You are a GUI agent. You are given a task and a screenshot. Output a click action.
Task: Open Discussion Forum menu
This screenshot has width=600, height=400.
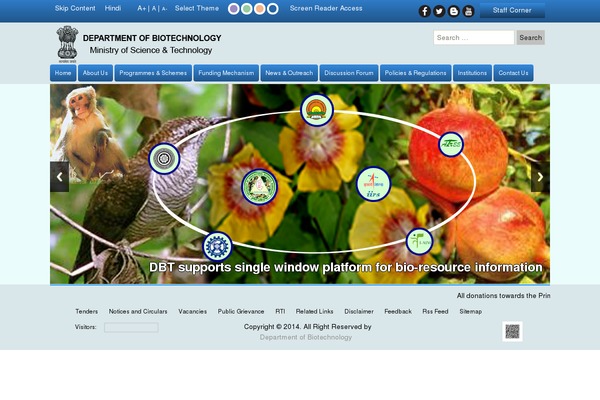(x=349, y=73)
